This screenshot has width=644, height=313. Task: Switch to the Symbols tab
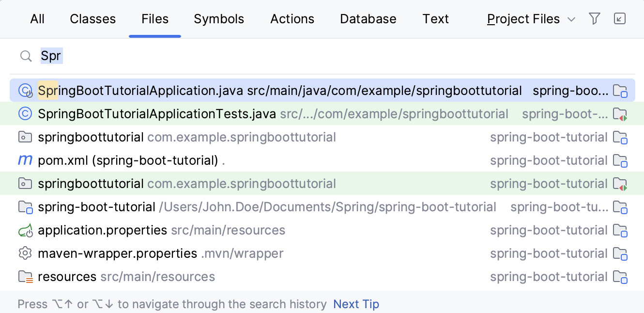click(219, 18)
